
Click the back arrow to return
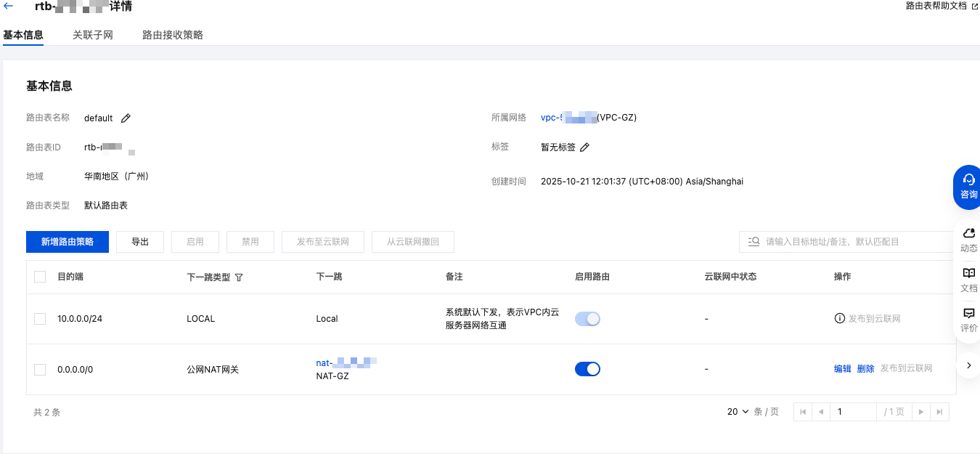pyautogui.click(x=9, y=7)
